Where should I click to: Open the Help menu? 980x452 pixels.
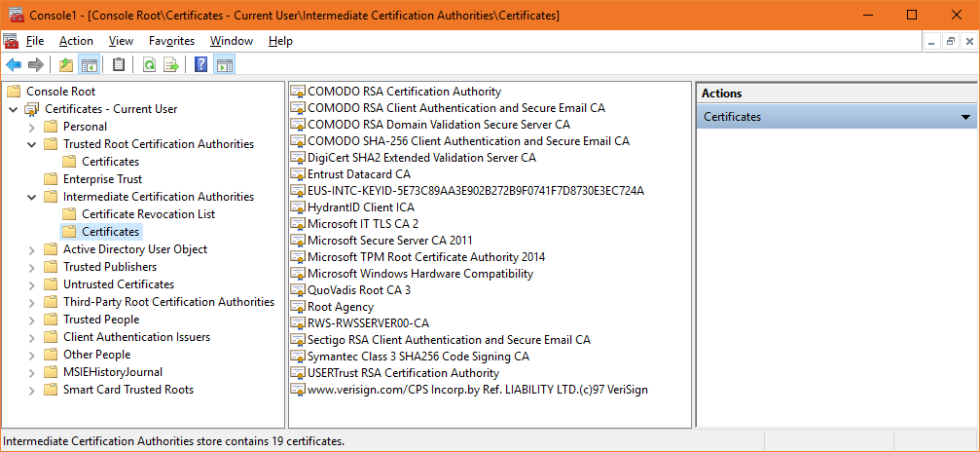[280, 41]
